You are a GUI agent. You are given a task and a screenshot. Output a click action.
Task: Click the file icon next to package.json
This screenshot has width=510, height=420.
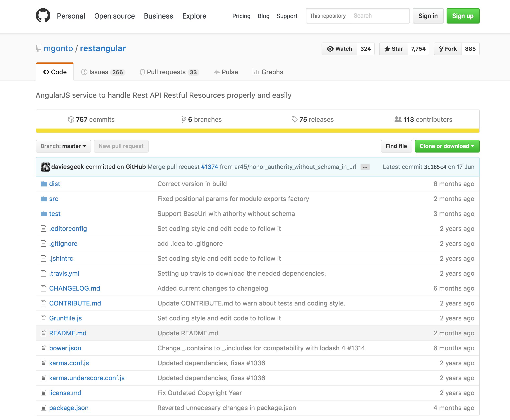(x=43, y=408)
